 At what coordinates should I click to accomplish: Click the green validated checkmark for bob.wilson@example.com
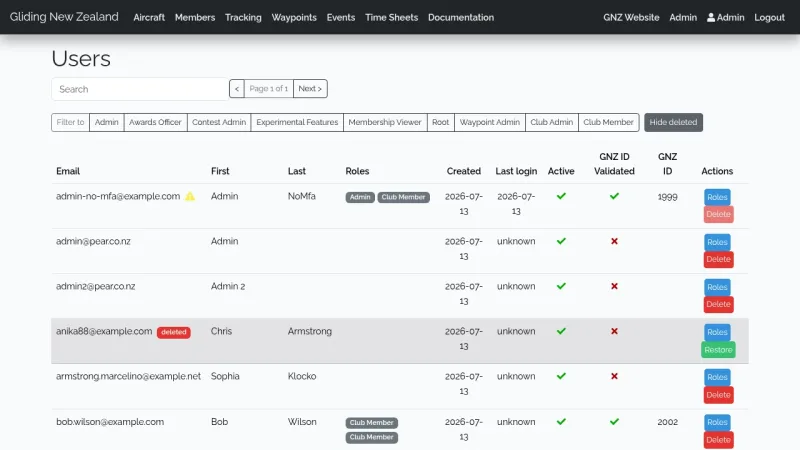tap(614, 422)
